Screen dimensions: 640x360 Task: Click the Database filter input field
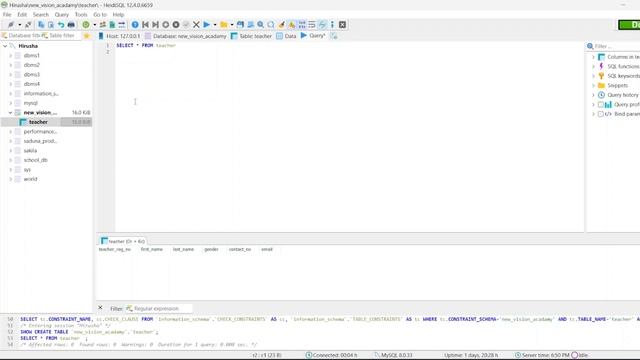click(21, 36)
